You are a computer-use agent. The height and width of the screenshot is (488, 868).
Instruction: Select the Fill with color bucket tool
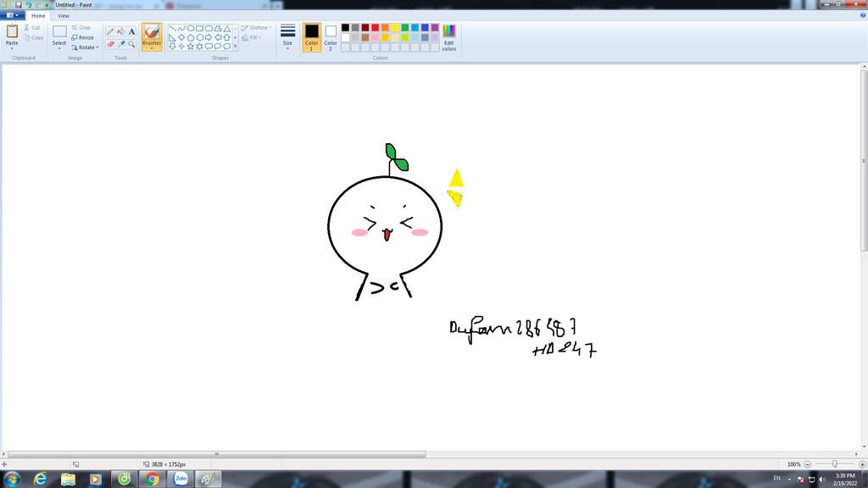click(x=120, y=31)
